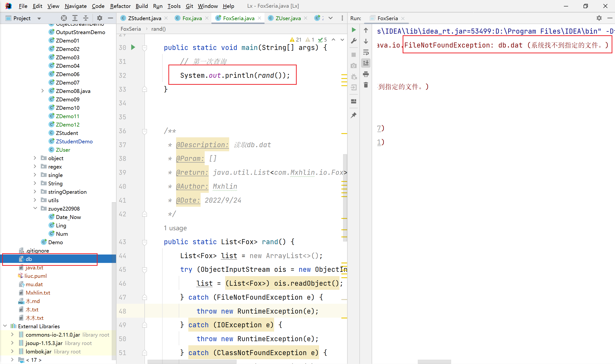
Task: Open the Project view dropdown arrow
Action: point(39,18)
